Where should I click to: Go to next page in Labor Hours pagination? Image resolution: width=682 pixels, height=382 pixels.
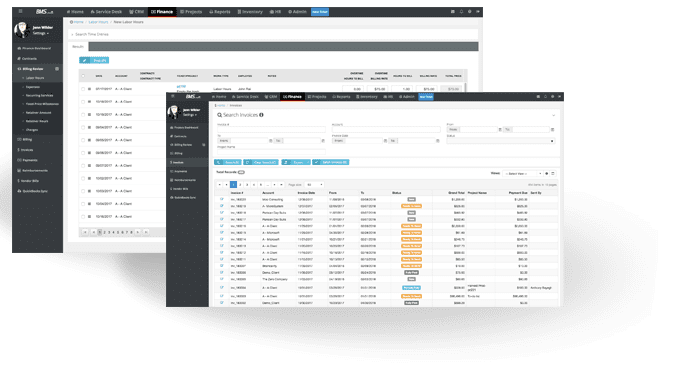pyautogui.click(x=138, y=232)
